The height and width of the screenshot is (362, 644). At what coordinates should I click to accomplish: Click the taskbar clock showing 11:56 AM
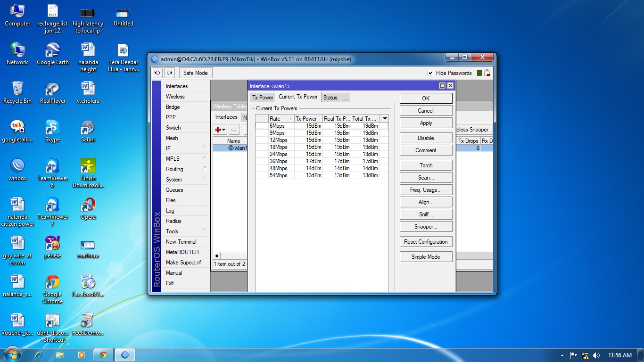click(620, 355)
